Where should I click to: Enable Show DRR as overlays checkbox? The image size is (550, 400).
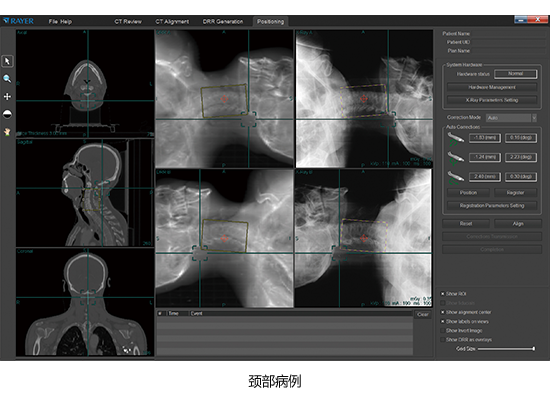pyautogui.click(x=443, y=340)
